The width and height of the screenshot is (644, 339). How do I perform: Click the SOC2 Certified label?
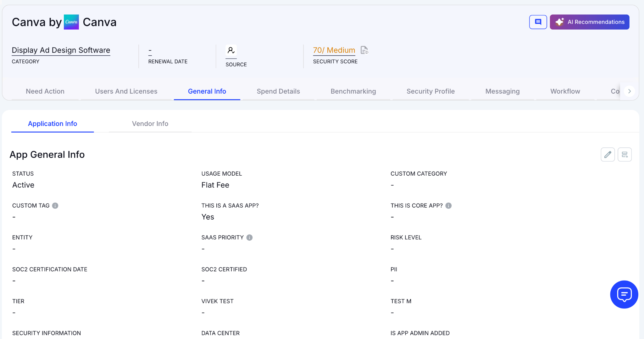[224, 270]
